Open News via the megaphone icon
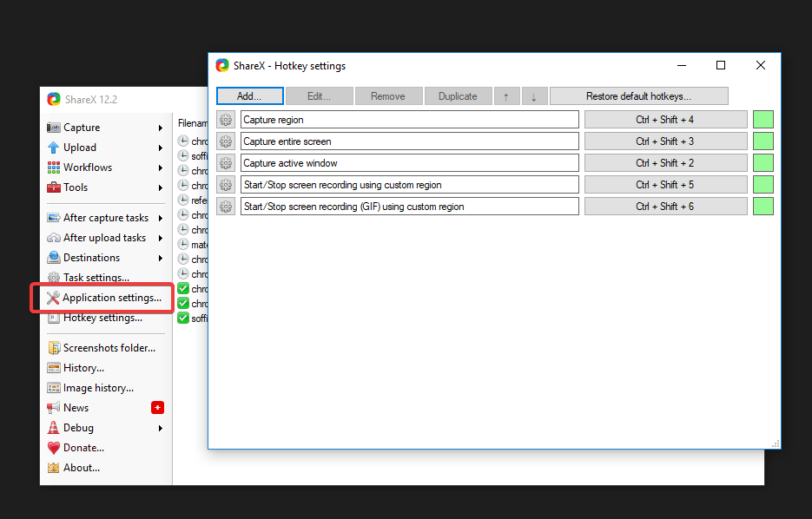Viewport: 812px width, 519px height. (53, 408)
